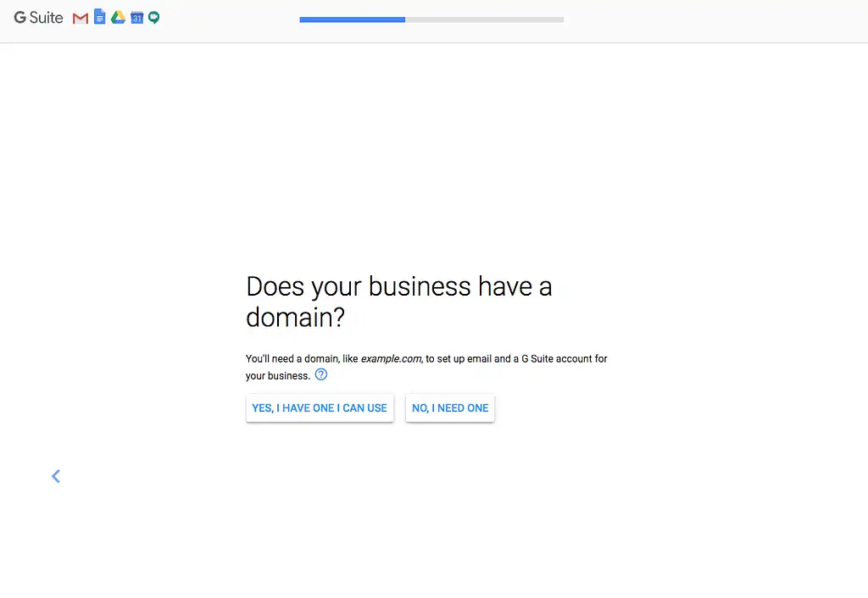Click the Google Docs icon
Viewport: 868px width, 598px height.
pos(99,17)
